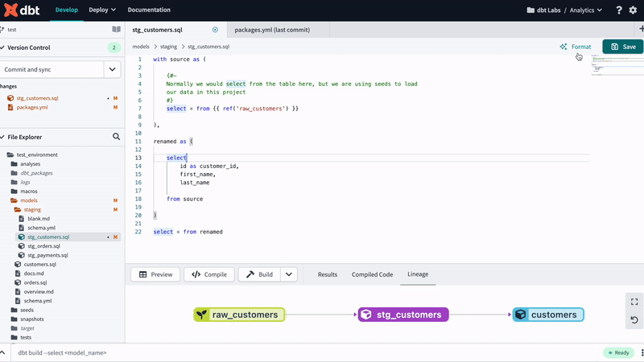
Task: Select the raw_customers lineage node
Action: pyautogui.click(x=240, y=315)
